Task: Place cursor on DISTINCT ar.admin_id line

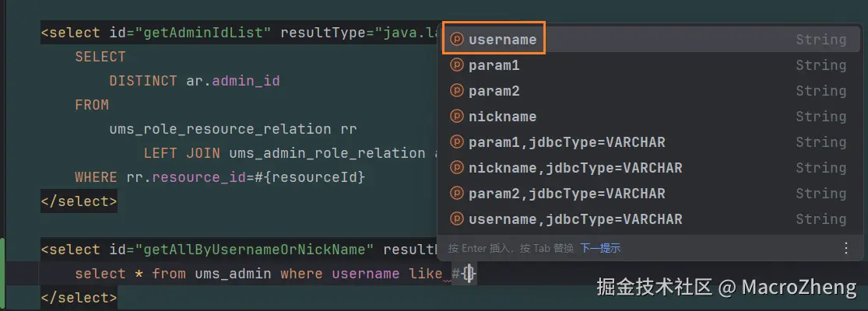Action: pos(195,81)
